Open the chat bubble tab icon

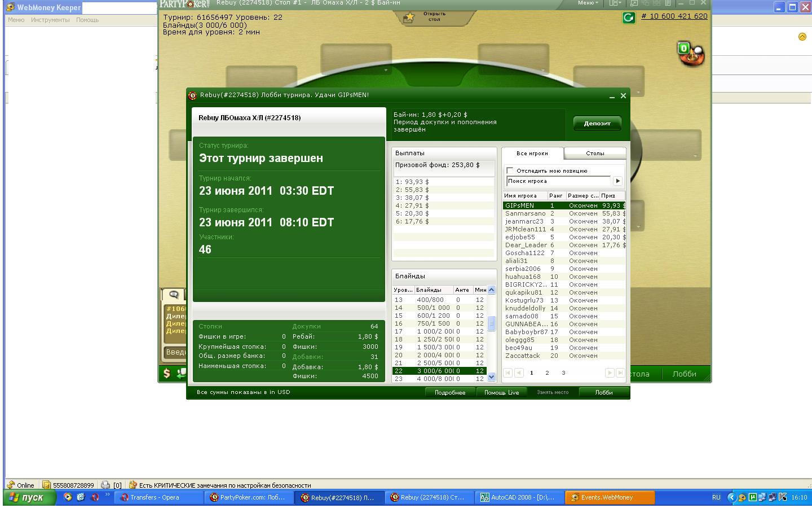(x=174, y=295)
